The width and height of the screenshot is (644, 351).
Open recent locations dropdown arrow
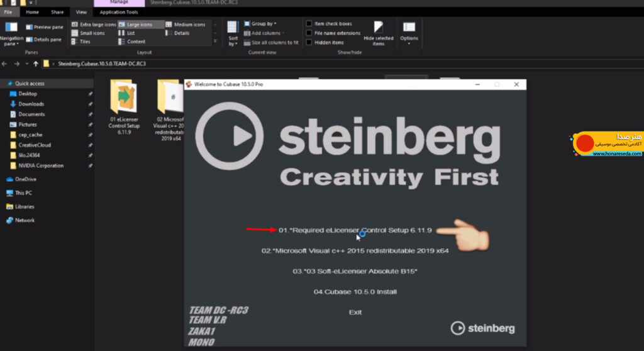click(26, 64)
